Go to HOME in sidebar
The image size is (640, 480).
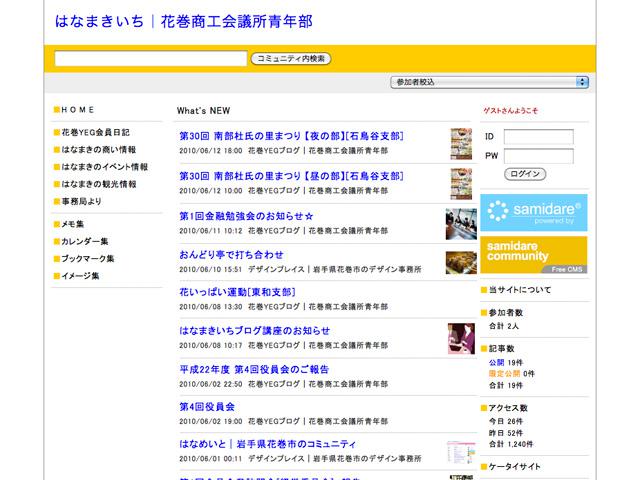78,109
